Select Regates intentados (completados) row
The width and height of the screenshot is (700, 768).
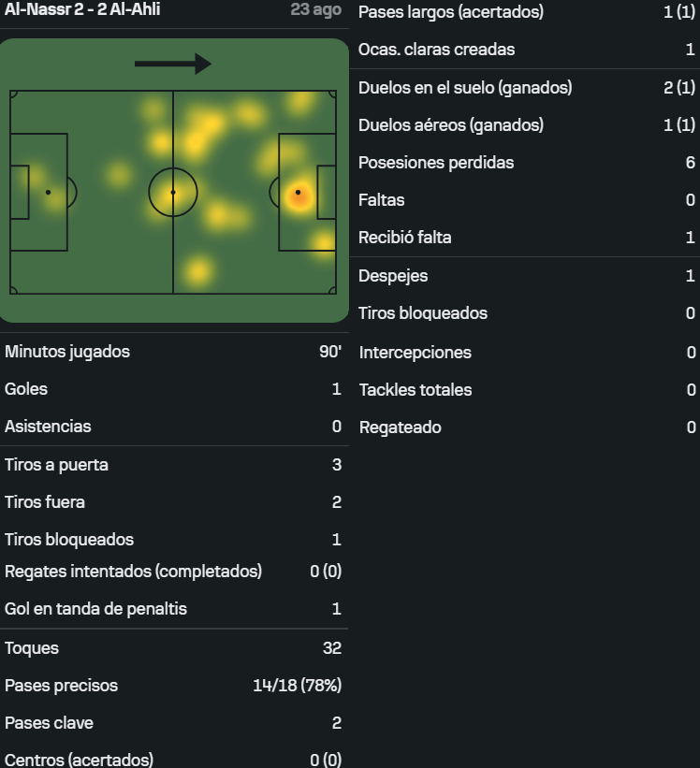[x=174, y=572]
